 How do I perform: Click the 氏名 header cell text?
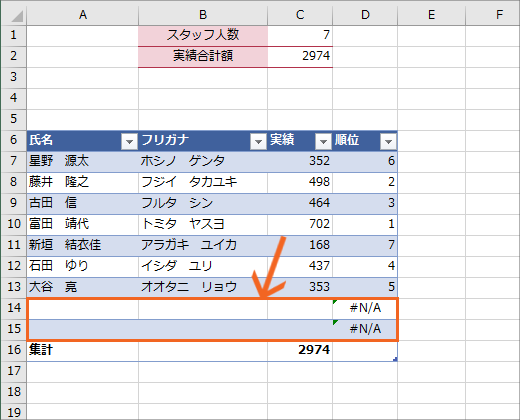click(41, 140)
